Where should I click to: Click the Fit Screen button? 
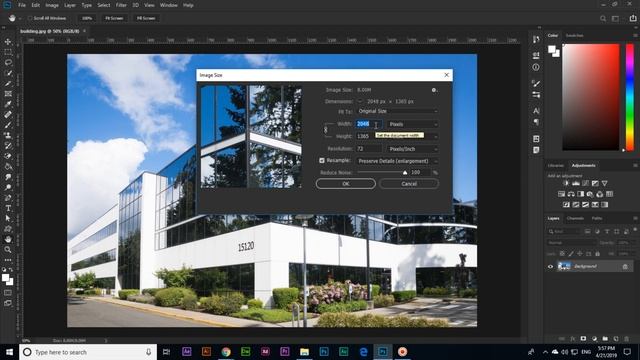click(114, 18)
